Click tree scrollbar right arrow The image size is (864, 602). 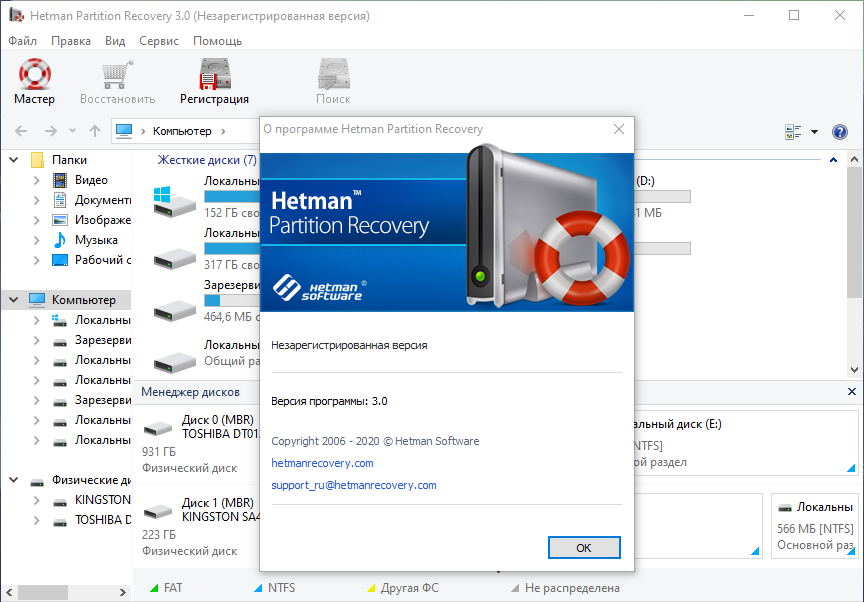click(122, 593)
